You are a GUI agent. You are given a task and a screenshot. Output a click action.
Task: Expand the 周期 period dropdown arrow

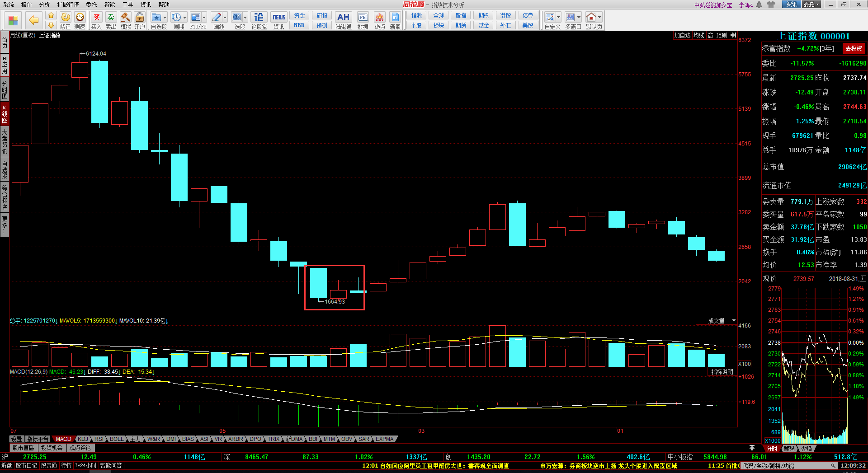pos(184,18)
